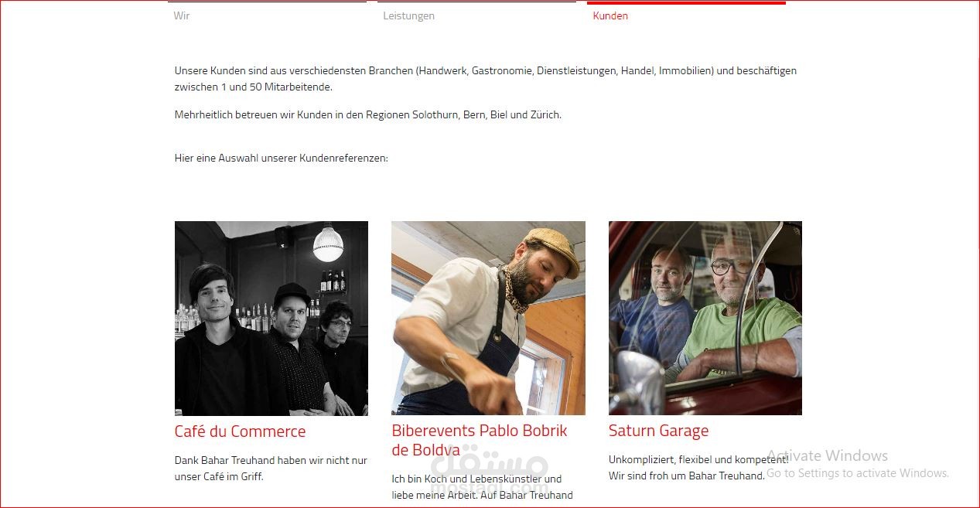Select the Café du Commerce testimonial text
The width and height of the screenshot is (980, 508).
coord(271,469)
